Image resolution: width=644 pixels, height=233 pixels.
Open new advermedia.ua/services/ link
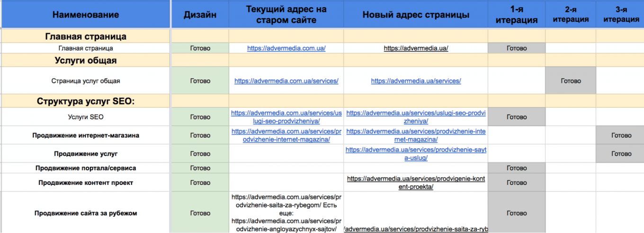[x=416, y=81]
